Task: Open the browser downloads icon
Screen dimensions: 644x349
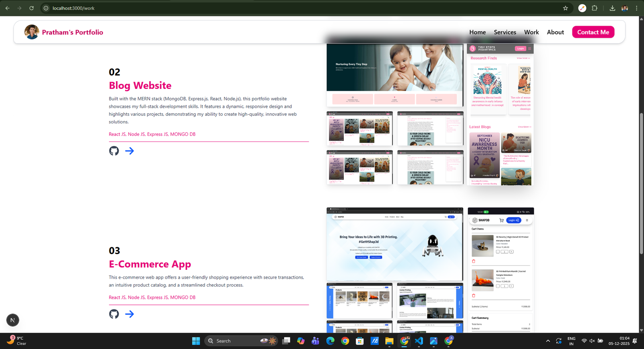Action: click(612, 8)
